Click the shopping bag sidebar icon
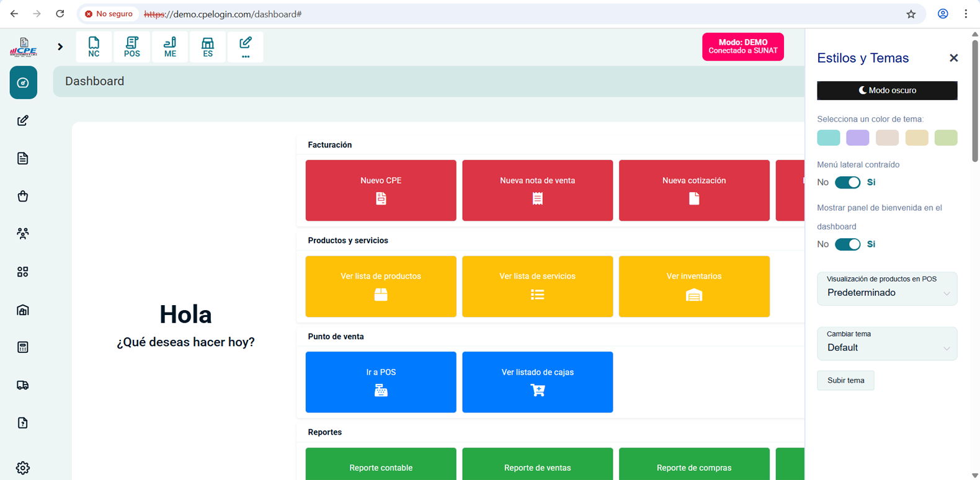Image resolution: width=980 pixels, height=480 pixels. (23, 197)
